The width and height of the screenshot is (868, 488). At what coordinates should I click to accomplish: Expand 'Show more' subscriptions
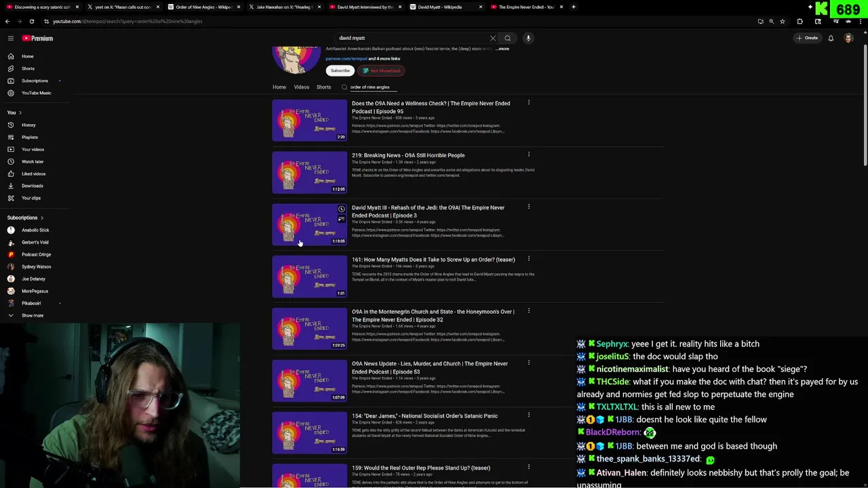coord(34,315)
